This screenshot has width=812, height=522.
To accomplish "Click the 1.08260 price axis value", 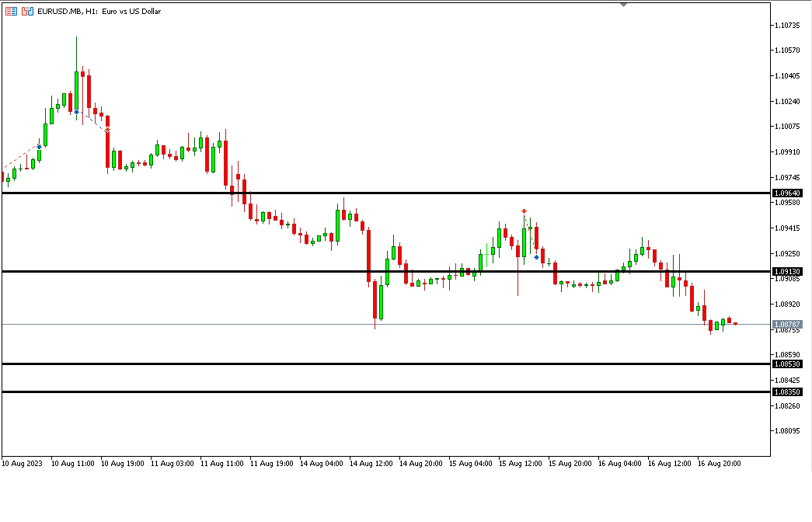I will 787,405.
